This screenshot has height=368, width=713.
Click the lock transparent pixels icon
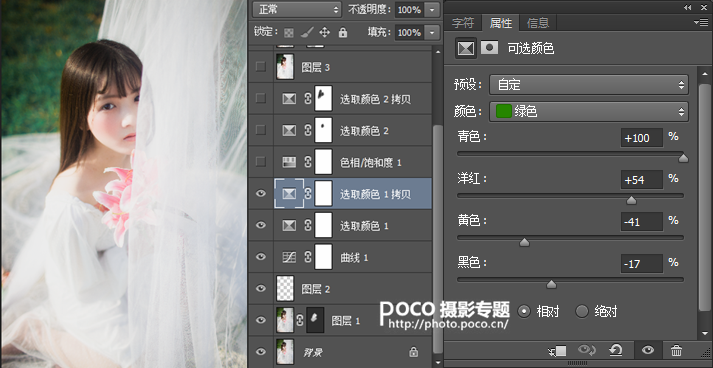[289, 33]
